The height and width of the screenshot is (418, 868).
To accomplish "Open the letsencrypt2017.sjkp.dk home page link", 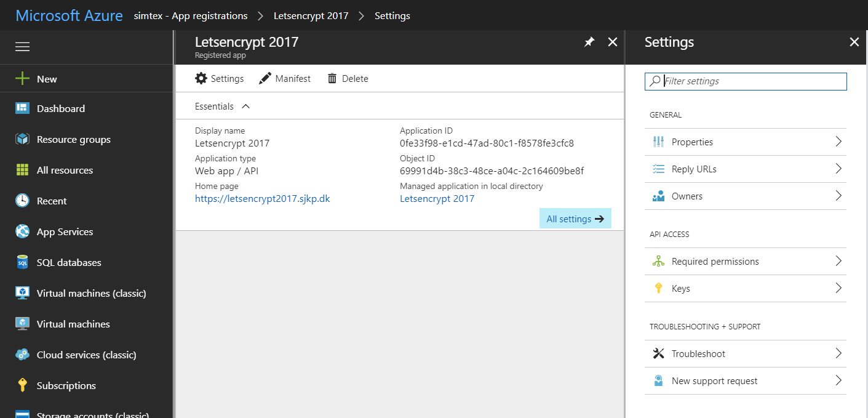I will tap(262, 199).
